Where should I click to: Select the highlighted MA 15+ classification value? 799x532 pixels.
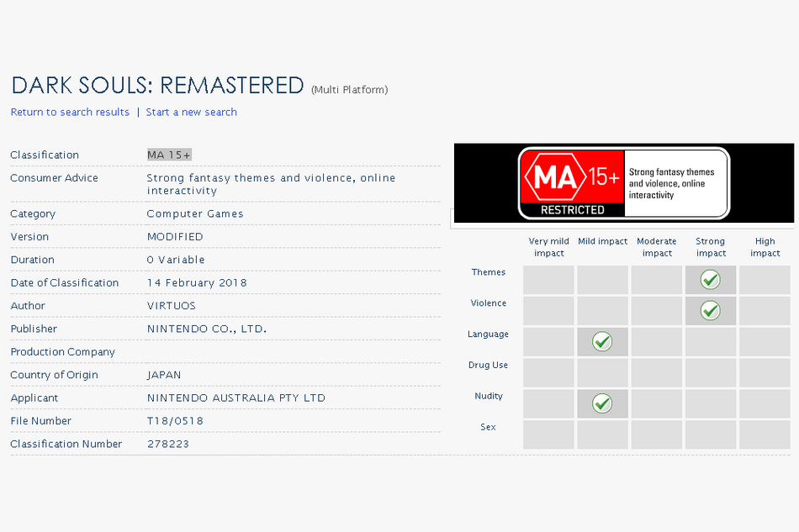[169, 155]
